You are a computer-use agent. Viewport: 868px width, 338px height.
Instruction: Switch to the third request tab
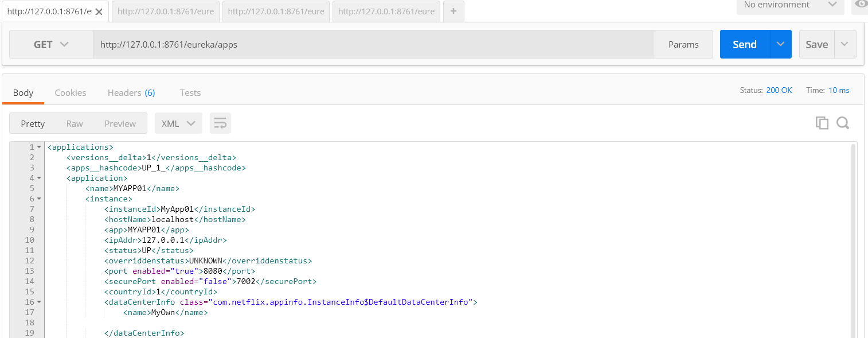click(276, 11)
